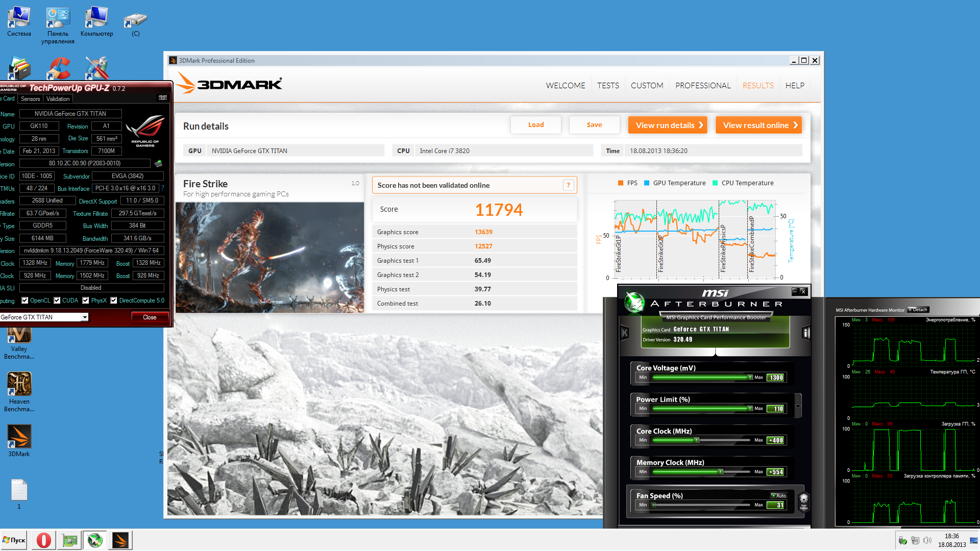Toggle fan speed Auto mode
Screen dimensions: 980x551
778,495
